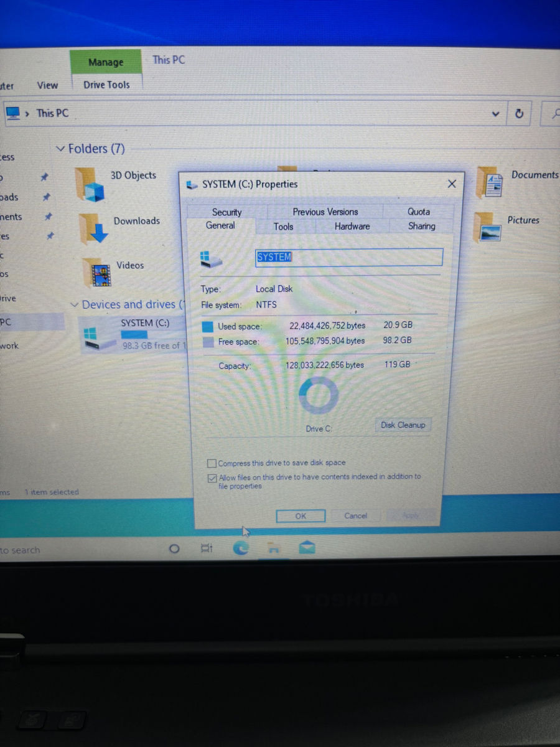
Task: Click Cancel in the Properties dialog
Action: [356, 515]
